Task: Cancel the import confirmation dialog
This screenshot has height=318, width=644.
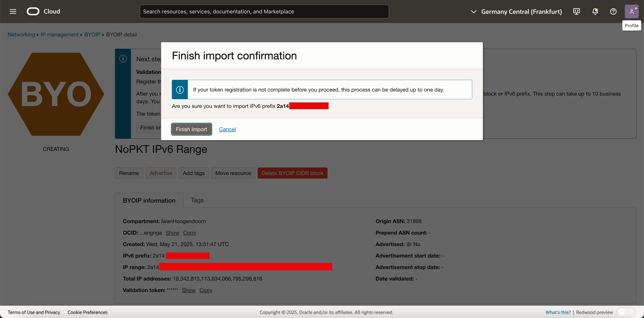Action: (227, 129)
